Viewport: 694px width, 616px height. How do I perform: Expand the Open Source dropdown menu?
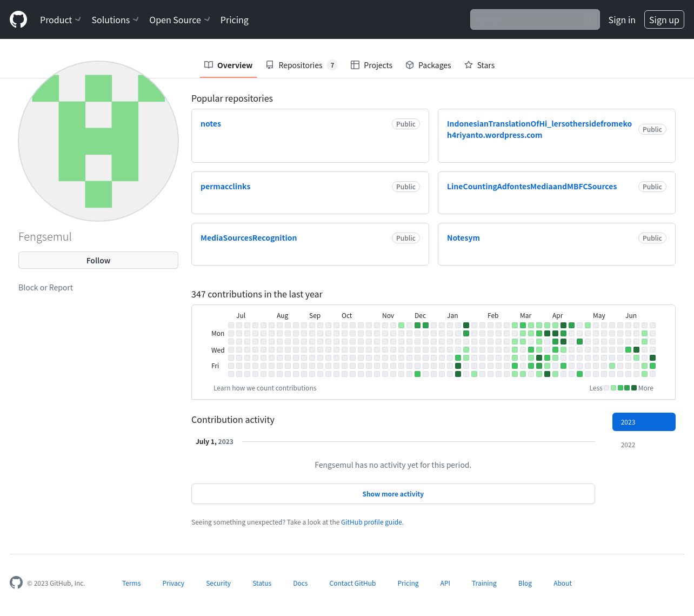[x=179, y=19]
